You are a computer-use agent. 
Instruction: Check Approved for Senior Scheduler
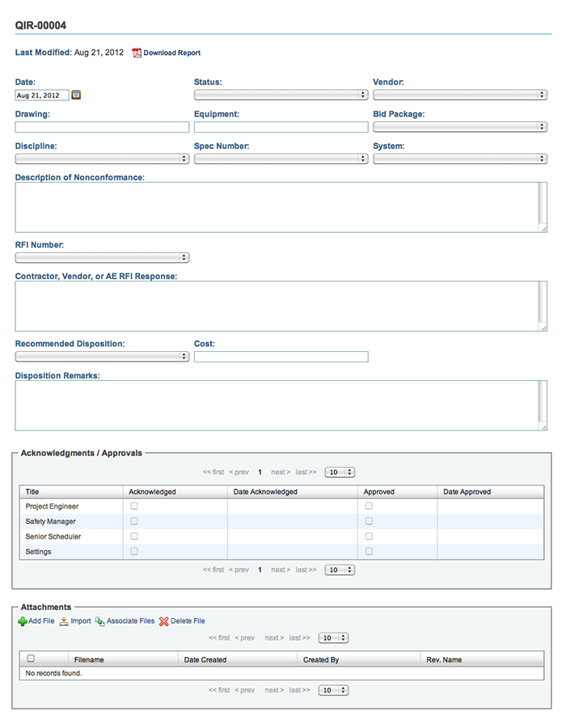point(369,536)
